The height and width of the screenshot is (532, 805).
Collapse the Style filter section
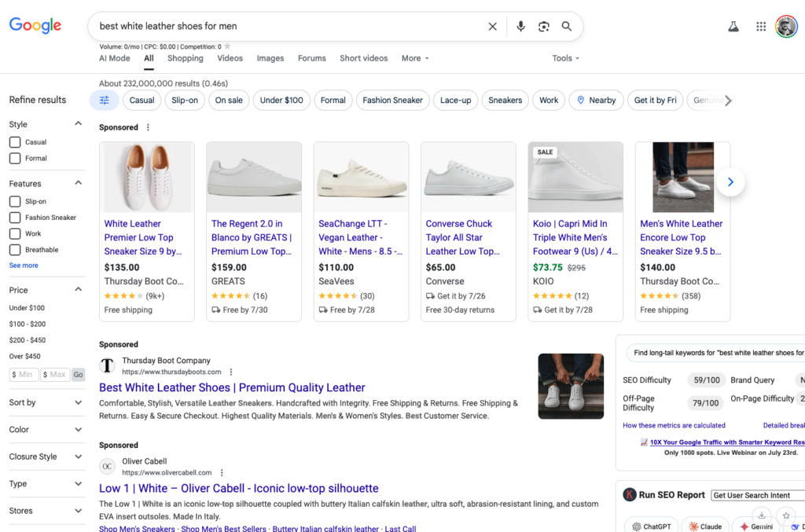click(78, 123)
